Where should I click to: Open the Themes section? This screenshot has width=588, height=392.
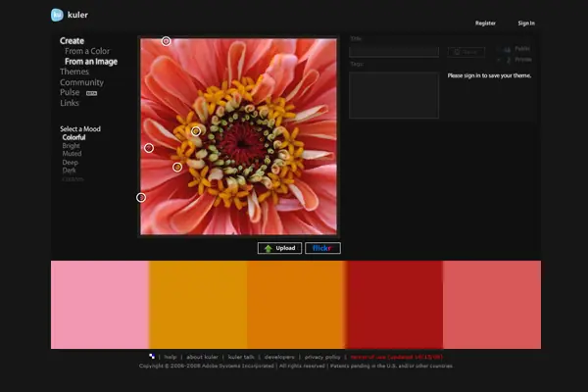pos(74,72)
